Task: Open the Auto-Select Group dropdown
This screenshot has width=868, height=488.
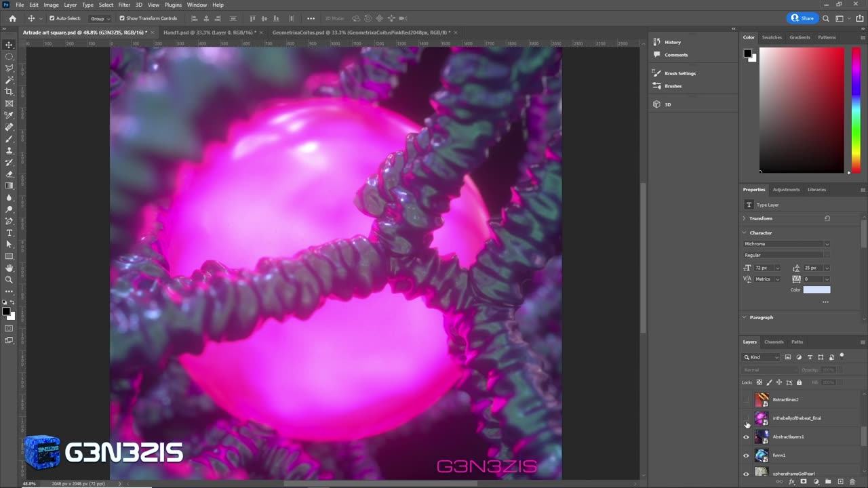Action: click(x=100, y=18)
